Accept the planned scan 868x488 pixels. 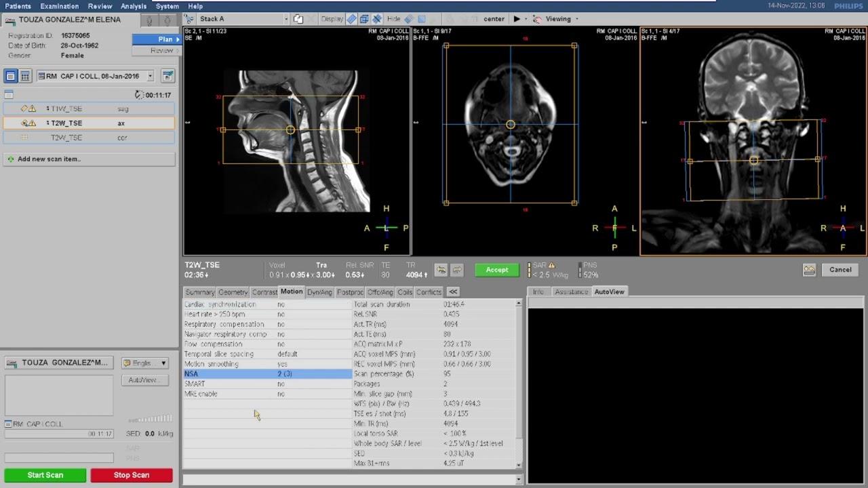[x=496, y=270]
